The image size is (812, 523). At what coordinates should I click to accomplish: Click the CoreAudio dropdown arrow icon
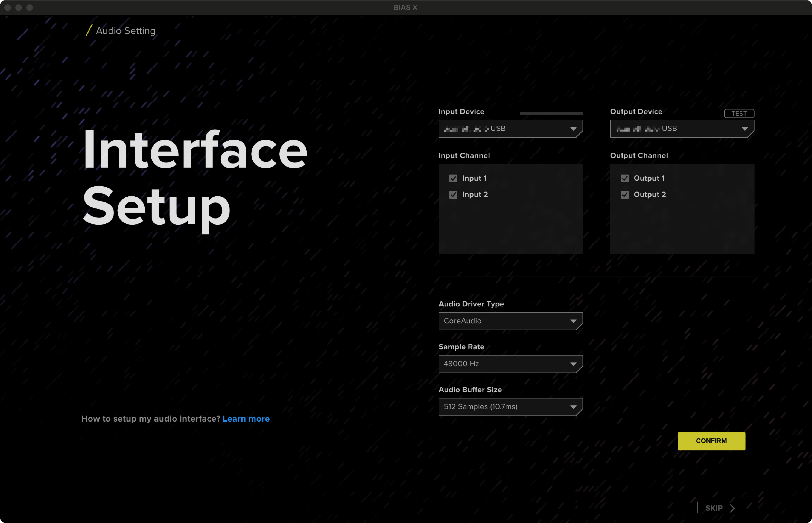click(x=573, y=321)
